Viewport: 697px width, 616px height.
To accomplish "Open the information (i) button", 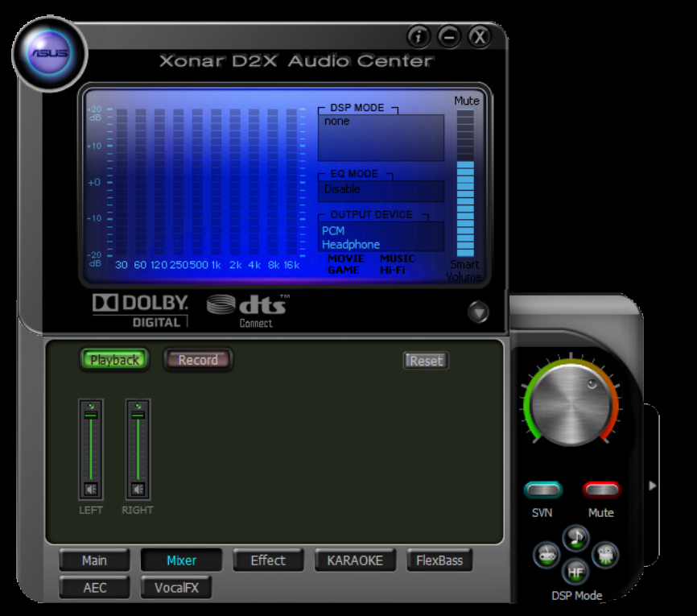I will pos(419,36).
